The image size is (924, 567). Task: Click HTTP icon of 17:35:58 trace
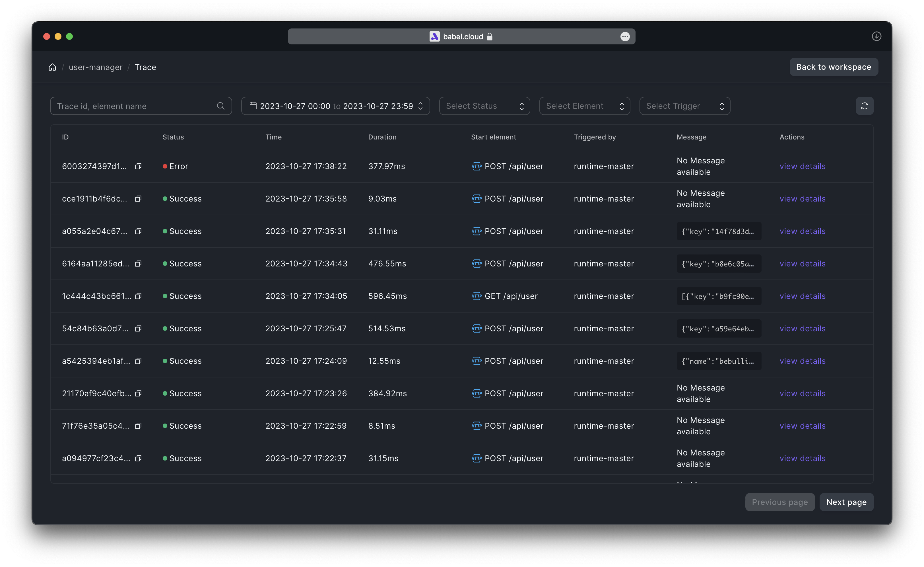476,199
